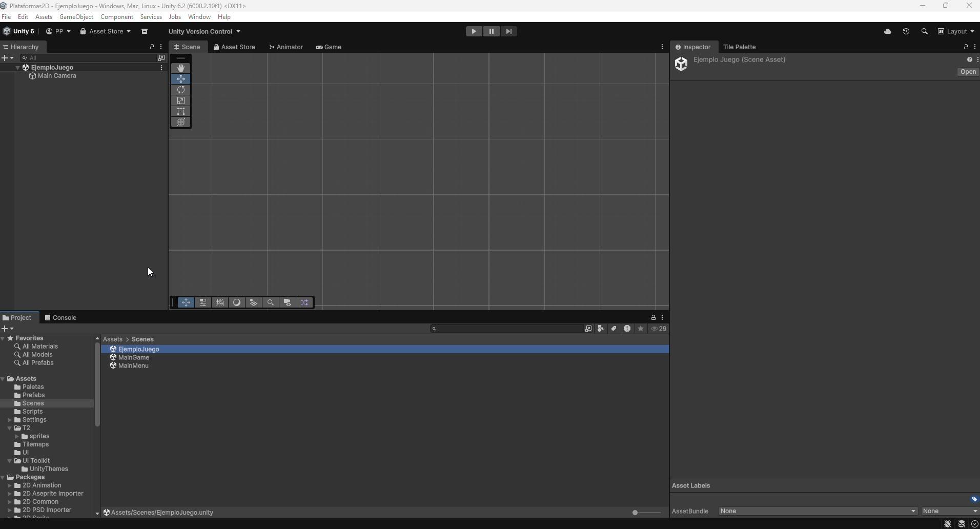The height and width of the screenshot is (529, 980).
Task: Pause the game playback
Action: click(491, 31)
